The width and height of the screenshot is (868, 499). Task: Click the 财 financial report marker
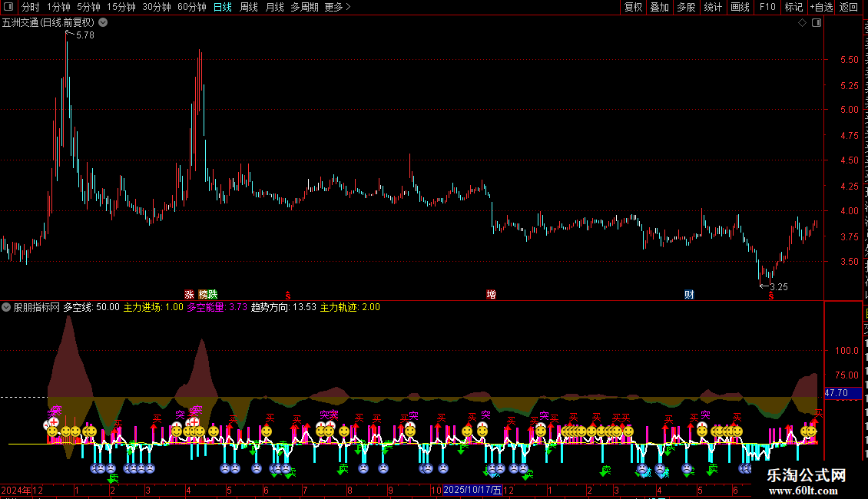(x=689, y=294)
